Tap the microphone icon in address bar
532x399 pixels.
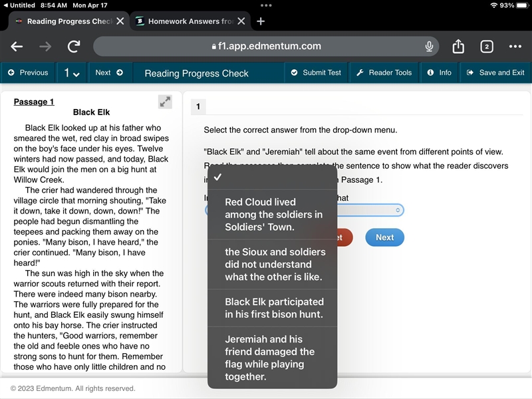(x=429, y=47)
